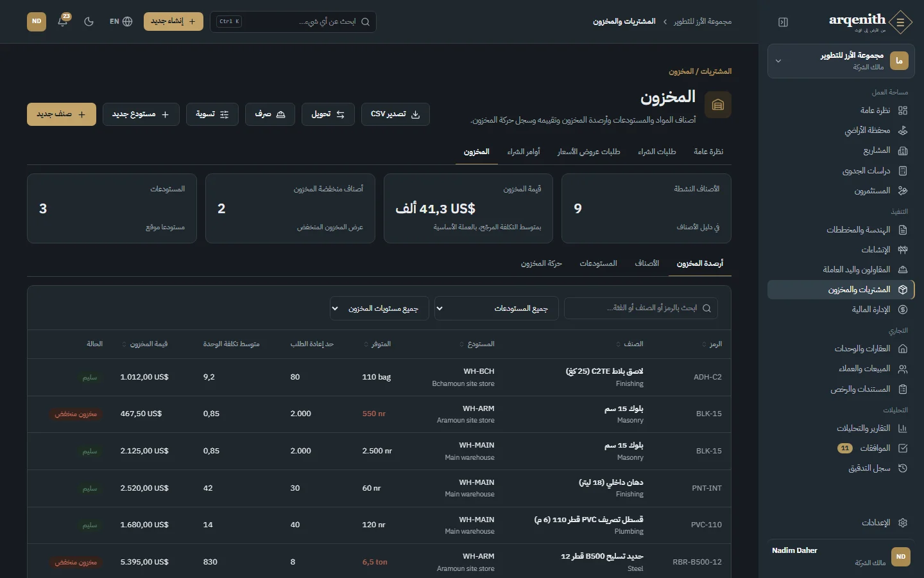924x578 pixels.
Task: Click صرف issue button
Action: tap(270, 114)
